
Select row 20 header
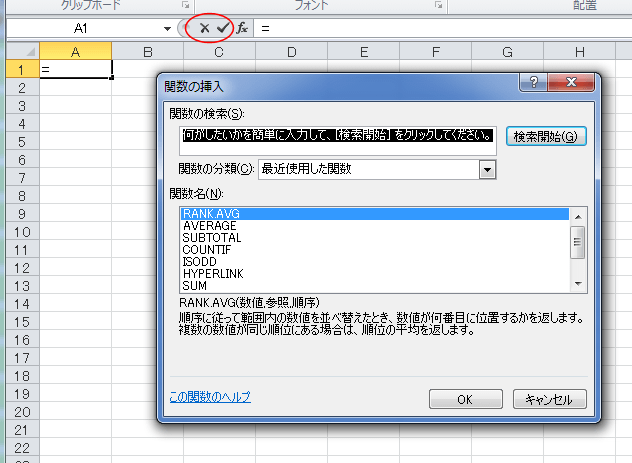[x=23, y=411]
